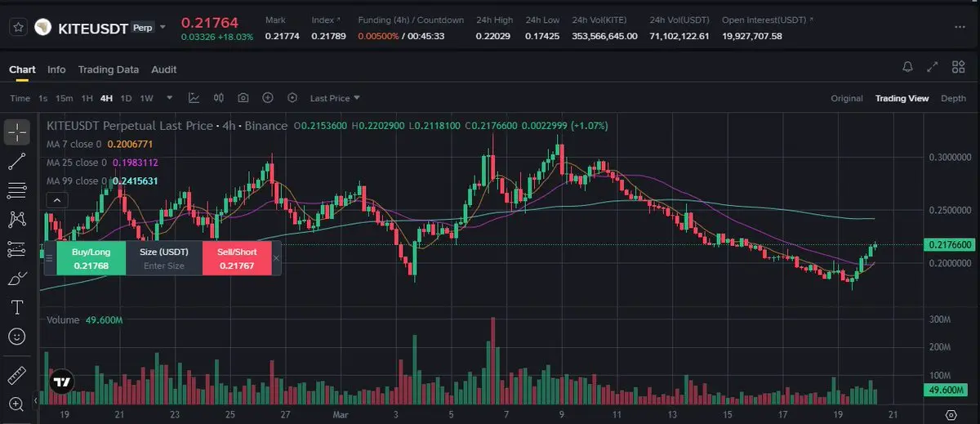Image resolution: width=980 pixels, height=424 pixels.
Task: Grab the quick order panel drag handle
Action: (49, 258)
